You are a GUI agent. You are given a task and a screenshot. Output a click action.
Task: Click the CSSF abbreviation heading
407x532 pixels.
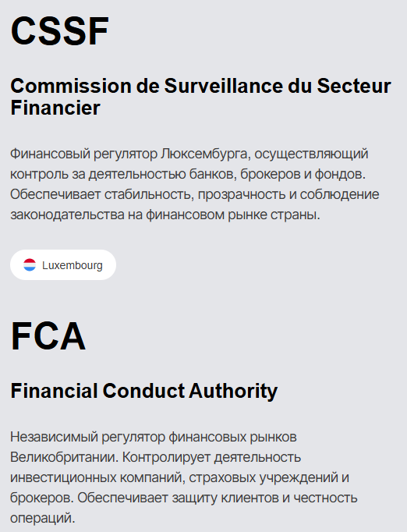(x=60, y=31)
